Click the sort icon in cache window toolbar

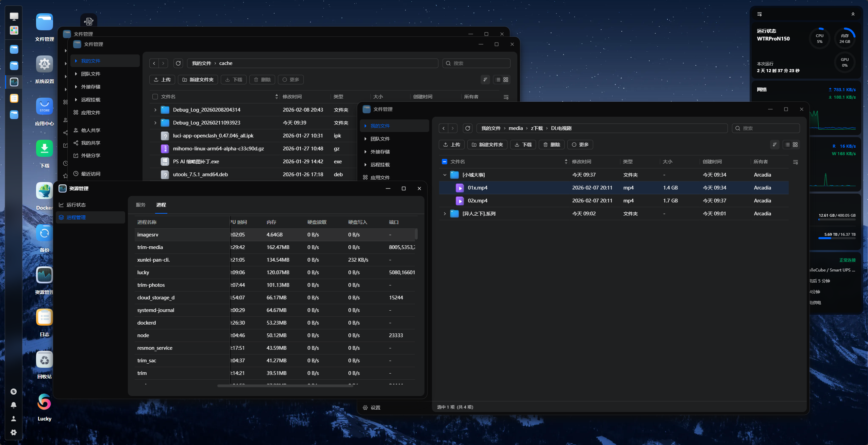tap(485, 80)
